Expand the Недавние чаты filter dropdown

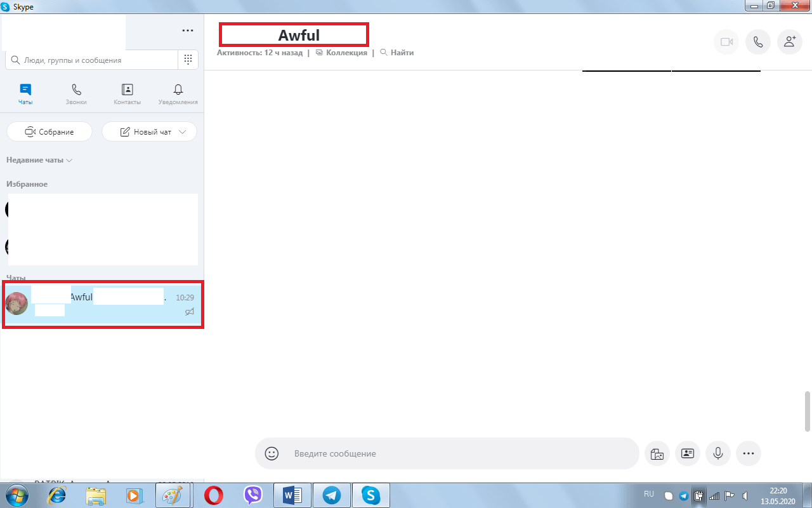pos(39,160)
